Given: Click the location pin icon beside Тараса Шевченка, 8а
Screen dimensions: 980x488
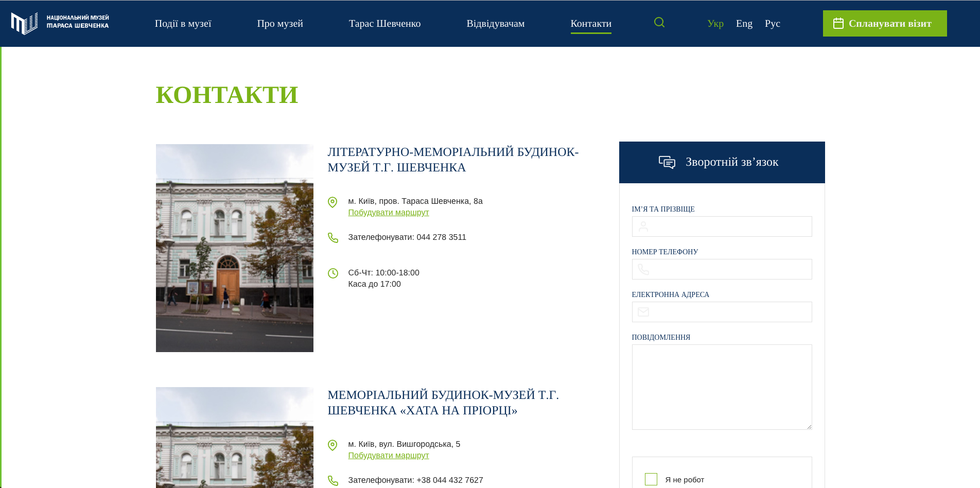Looking at the screenshot, I should pyautogui.click(x=332, y=202).
